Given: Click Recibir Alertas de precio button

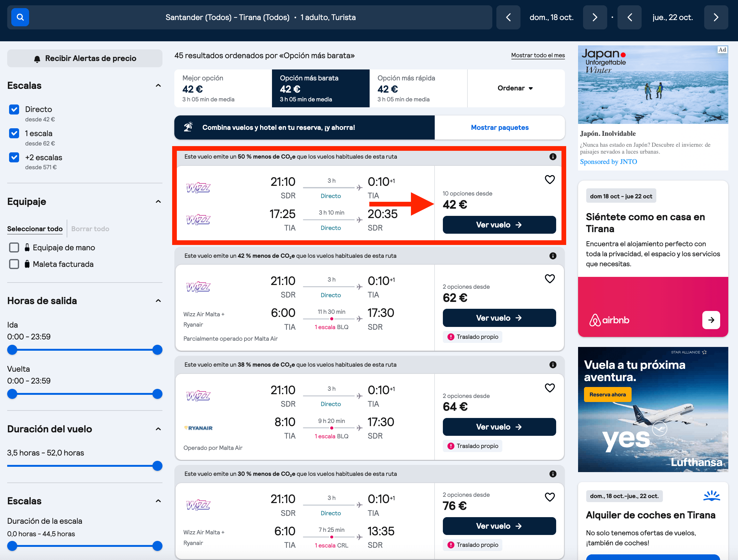Looking at the screenshot, I should [x=85, y=59].
